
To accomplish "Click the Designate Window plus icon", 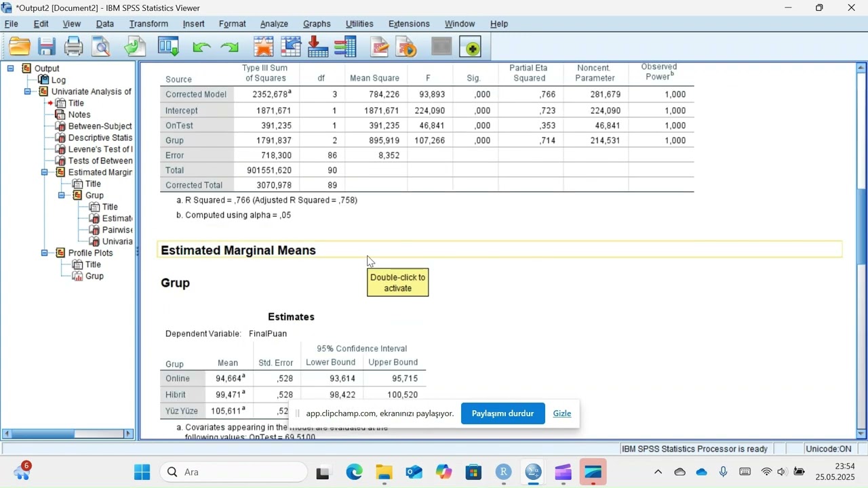I will (471, 47).
